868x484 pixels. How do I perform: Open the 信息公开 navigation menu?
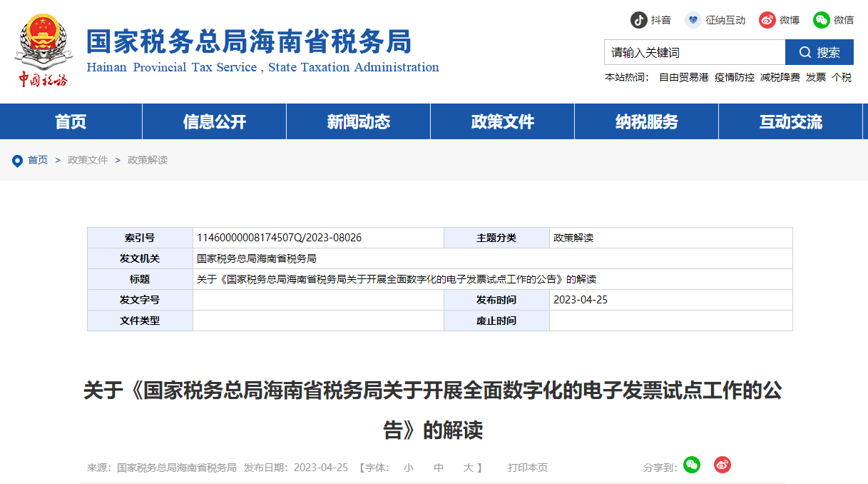(215, 121)
